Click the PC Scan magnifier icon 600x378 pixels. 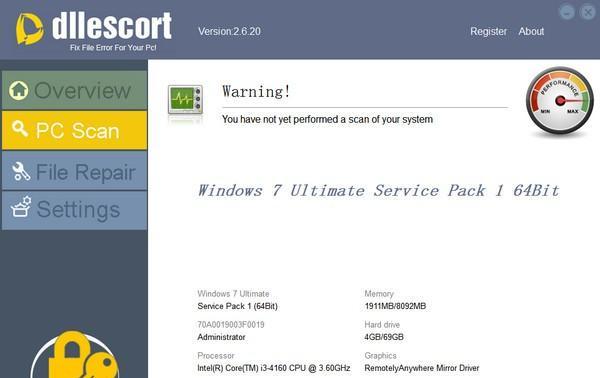19,129
